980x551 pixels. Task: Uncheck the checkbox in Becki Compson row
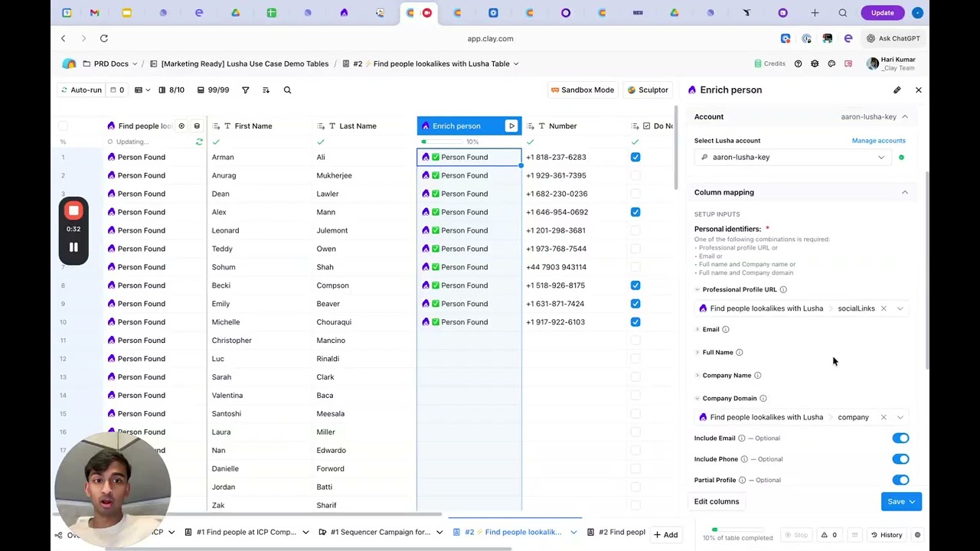click(635, 285)
